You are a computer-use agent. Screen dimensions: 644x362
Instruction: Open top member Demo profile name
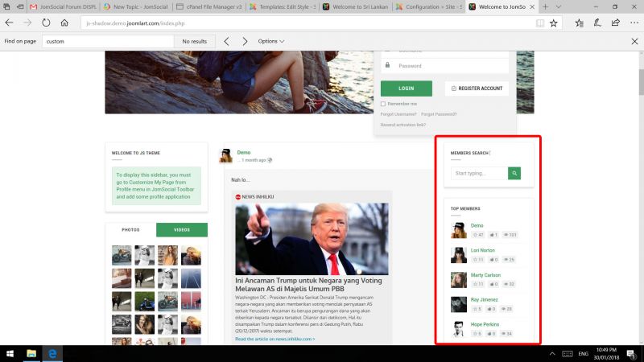[x=477, y=226]
